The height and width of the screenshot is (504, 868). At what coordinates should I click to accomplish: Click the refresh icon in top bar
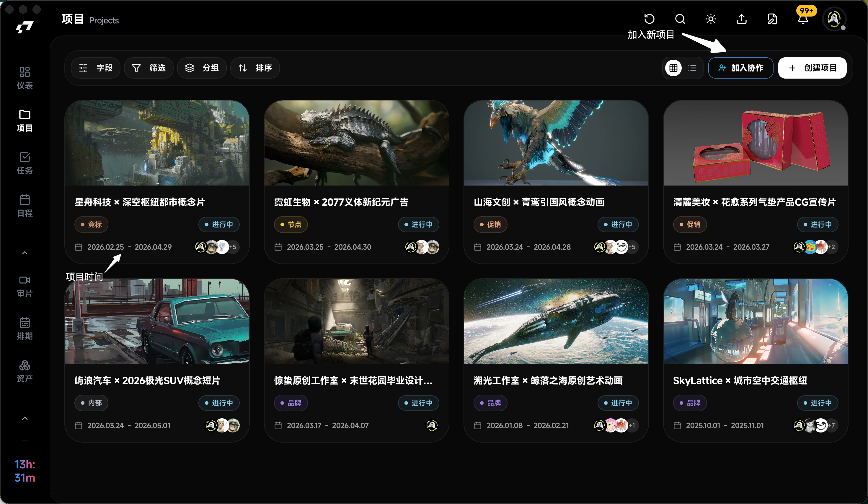pos(649,19)
